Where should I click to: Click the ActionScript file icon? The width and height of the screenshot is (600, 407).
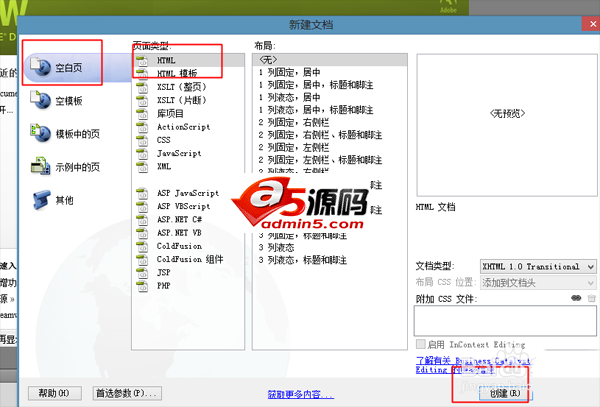[x=142, y=127]
